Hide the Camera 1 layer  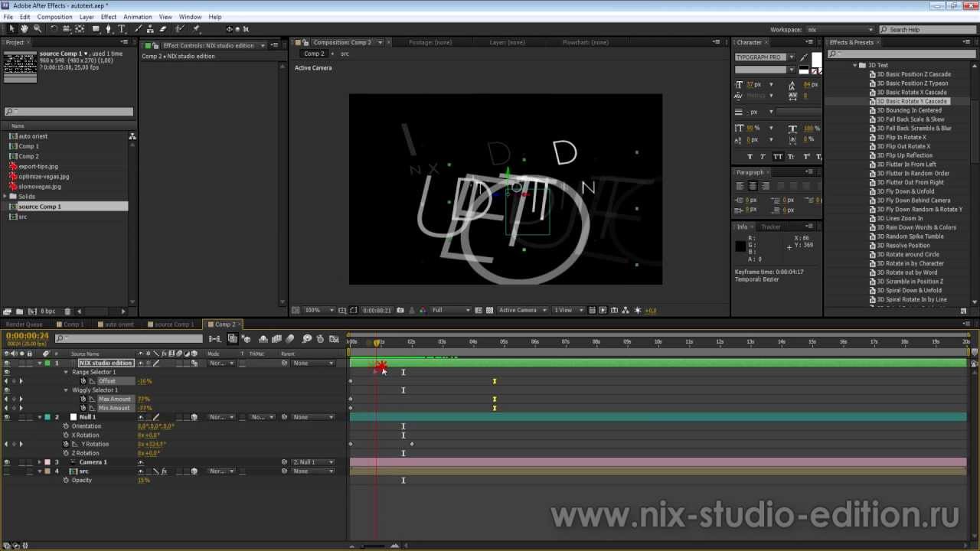[7, 462]
